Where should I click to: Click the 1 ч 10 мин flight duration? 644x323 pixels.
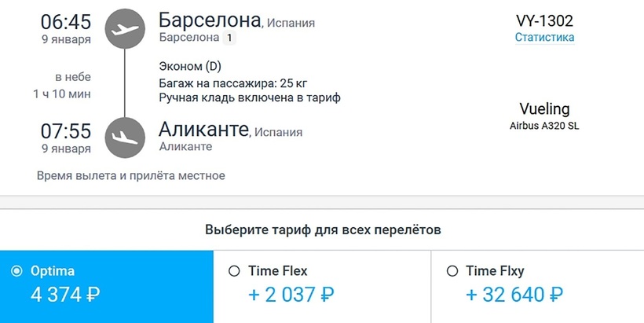62,94
